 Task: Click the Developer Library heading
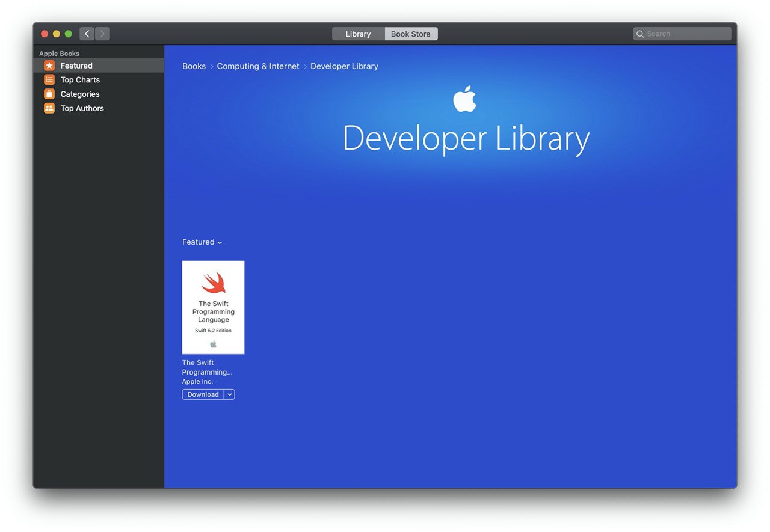(x=466, y=139)
